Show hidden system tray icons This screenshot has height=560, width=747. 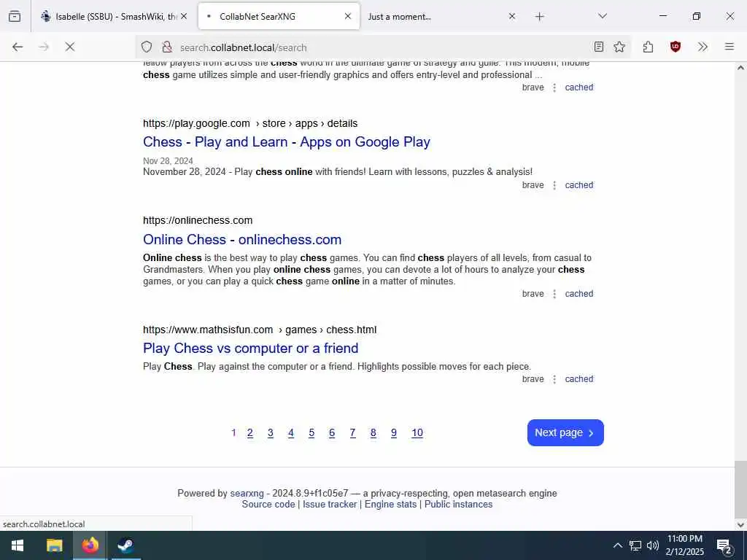click(x=617, y=545)
